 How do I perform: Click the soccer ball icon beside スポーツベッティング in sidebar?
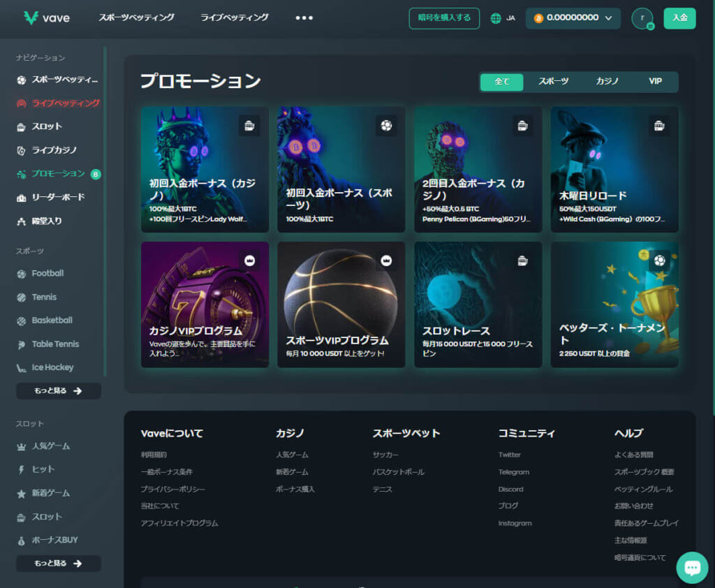22,80
